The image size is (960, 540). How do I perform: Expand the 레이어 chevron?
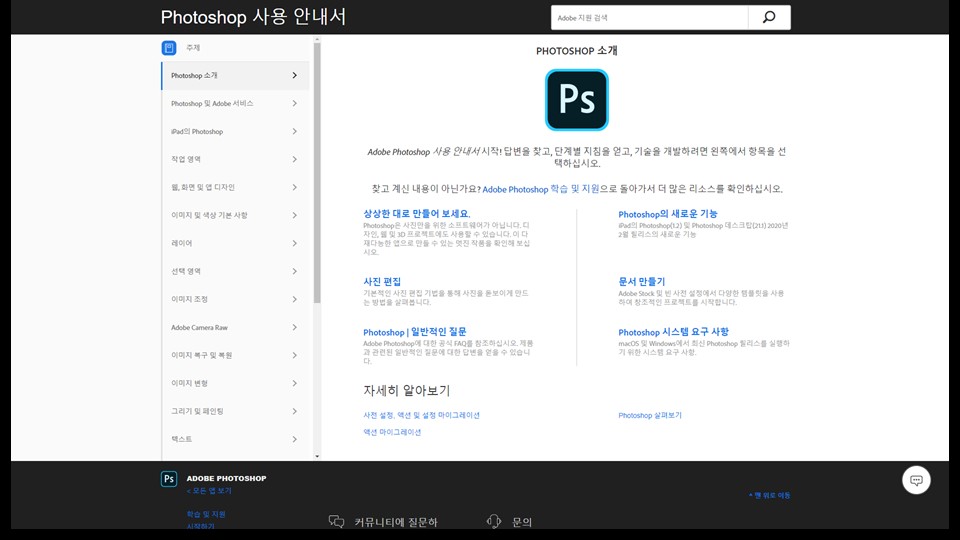(x=294, y=244)
